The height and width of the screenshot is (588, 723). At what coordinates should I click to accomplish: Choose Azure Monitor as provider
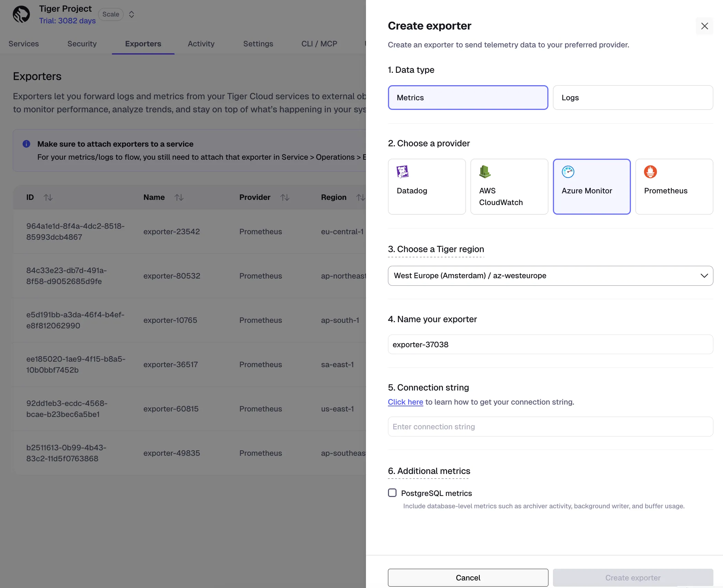[592, 186]
